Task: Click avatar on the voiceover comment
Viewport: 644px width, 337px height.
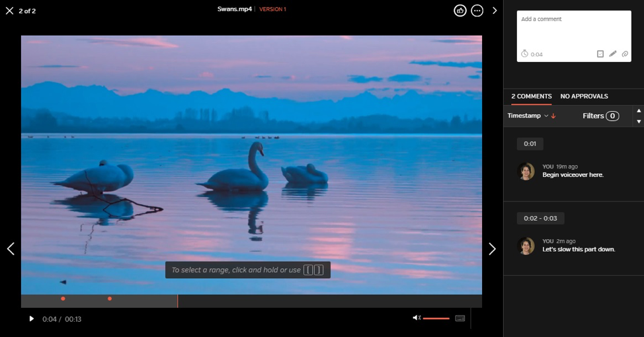Action: (526, 171)
